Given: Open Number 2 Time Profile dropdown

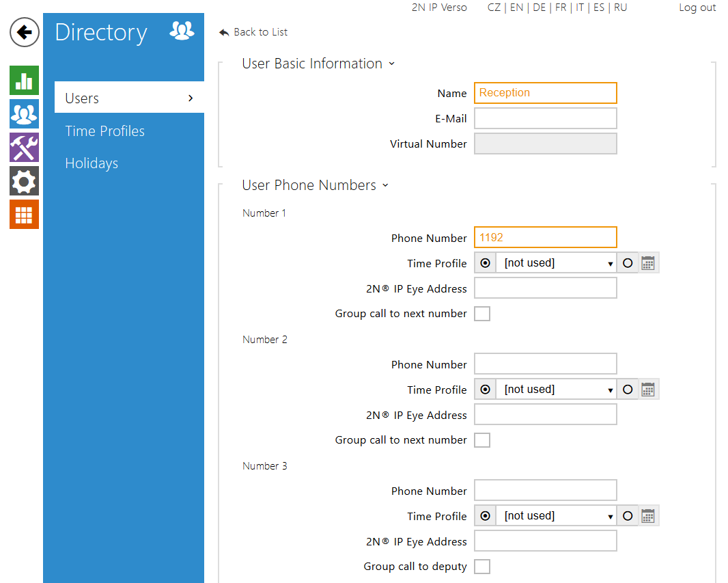Looking at the screenshot, I should (556, 390).
